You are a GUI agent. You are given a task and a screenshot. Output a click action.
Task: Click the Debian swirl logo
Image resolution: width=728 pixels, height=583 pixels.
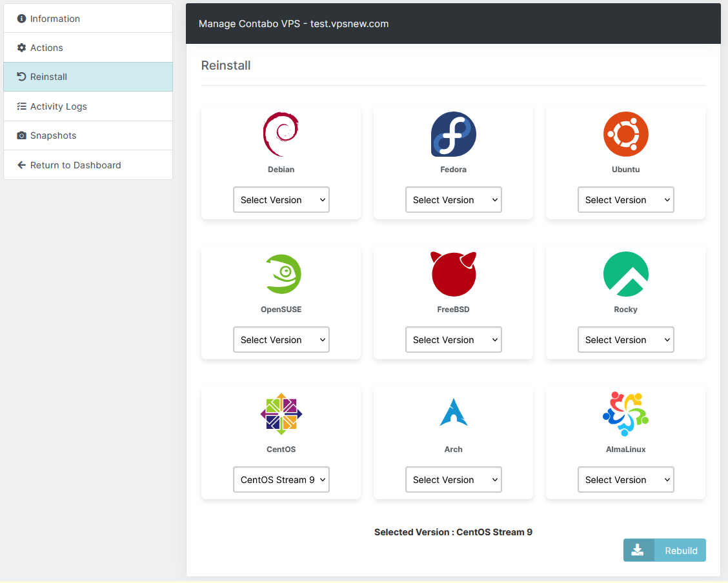click(281, 134)
